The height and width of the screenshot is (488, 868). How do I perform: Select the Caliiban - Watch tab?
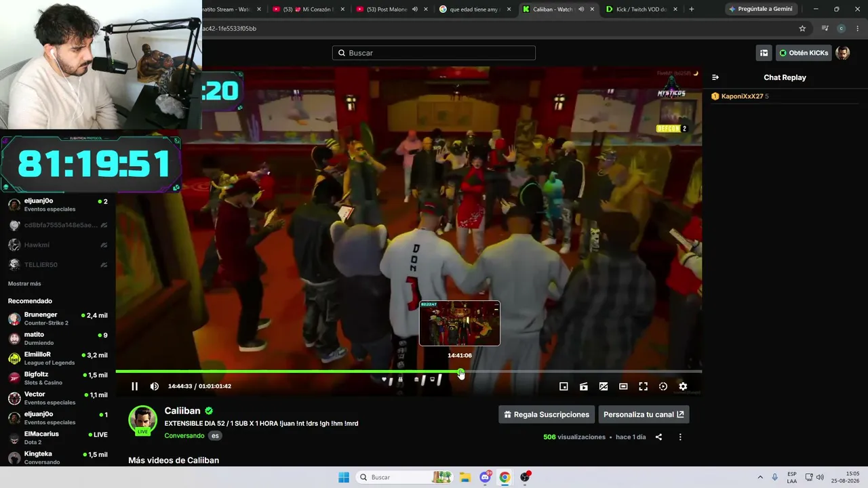[x=558, y=9]
